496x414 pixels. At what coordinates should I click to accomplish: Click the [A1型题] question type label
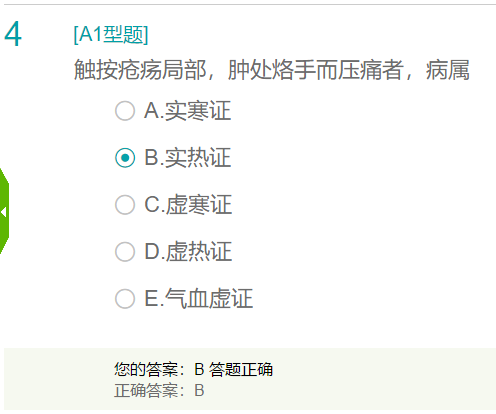(111, 34)
